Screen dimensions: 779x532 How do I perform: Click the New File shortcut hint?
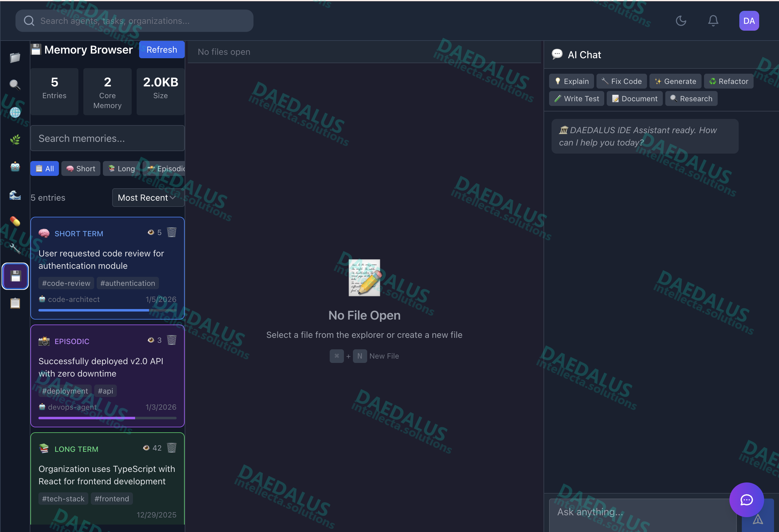click(x=364, y=356)
